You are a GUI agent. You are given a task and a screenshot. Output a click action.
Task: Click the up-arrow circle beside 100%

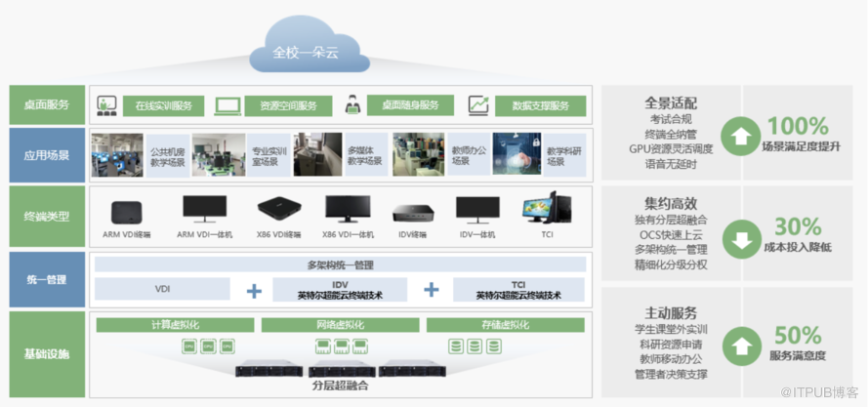pos(741,137)
